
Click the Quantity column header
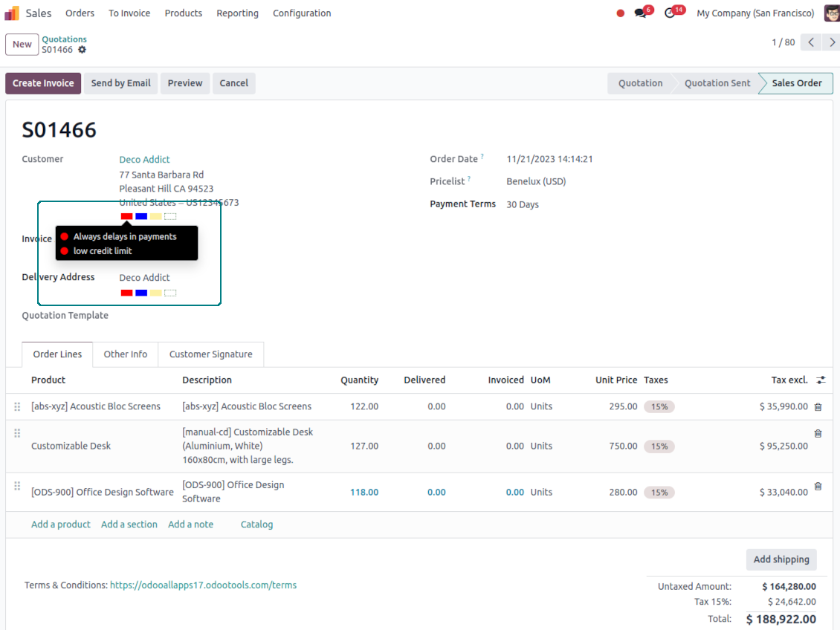(x=359, y=380)
